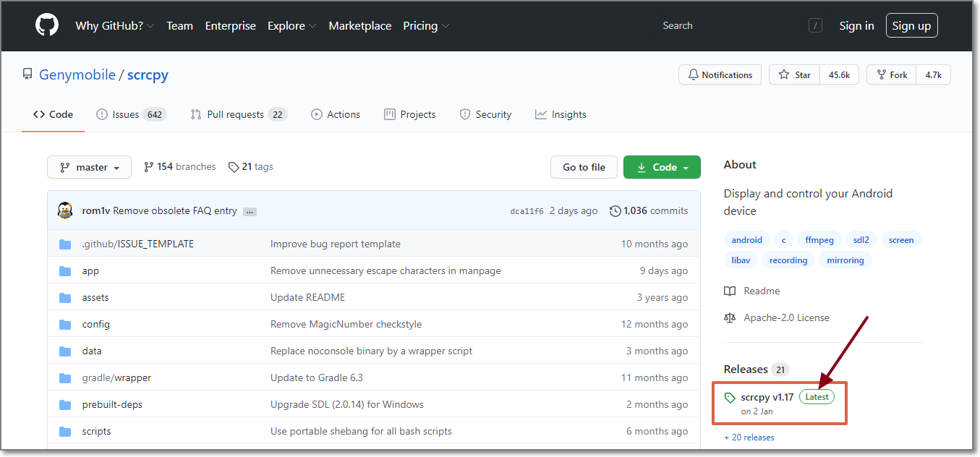Click the GitHub octocat logo
980x457 pixels.
click(47, 25)
